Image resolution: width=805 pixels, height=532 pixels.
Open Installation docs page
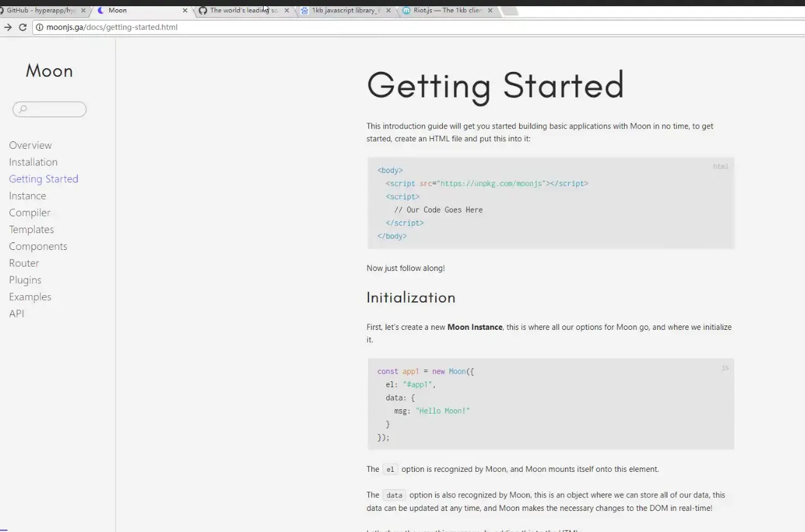[x=33, y=162]
